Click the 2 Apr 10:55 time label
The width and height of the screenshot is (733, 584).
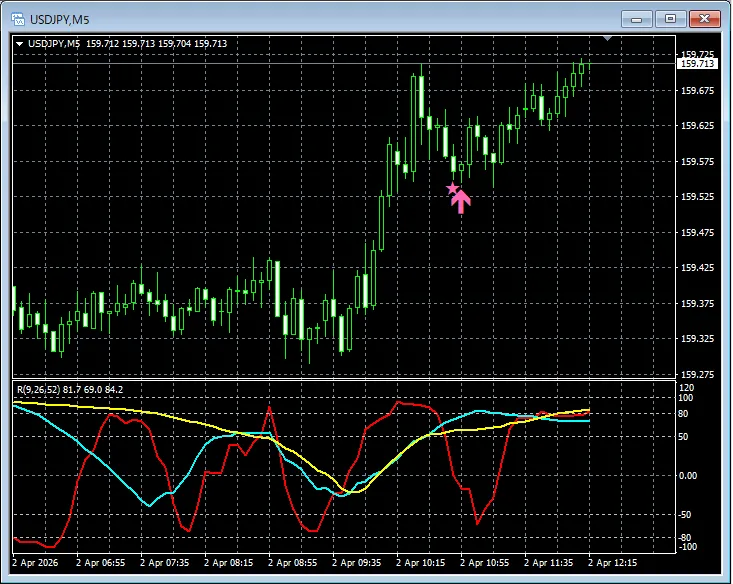click(485, 562)
